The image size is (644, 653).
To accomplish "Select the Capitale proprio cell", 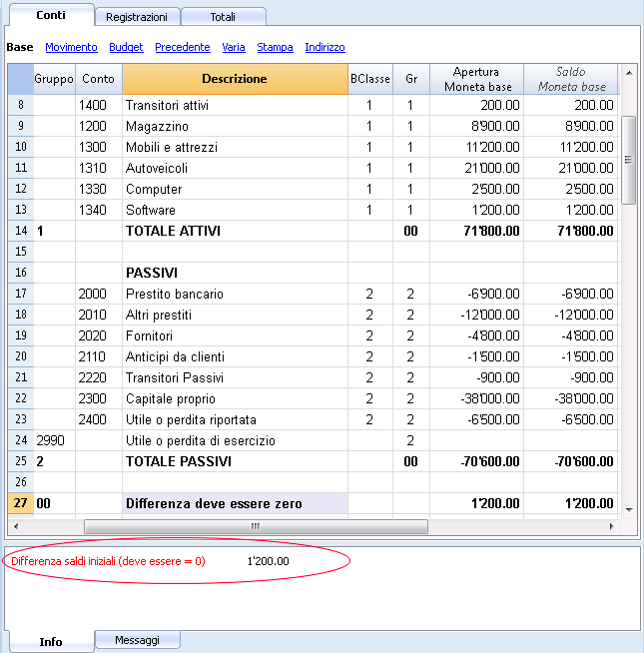I will [235, 398].
